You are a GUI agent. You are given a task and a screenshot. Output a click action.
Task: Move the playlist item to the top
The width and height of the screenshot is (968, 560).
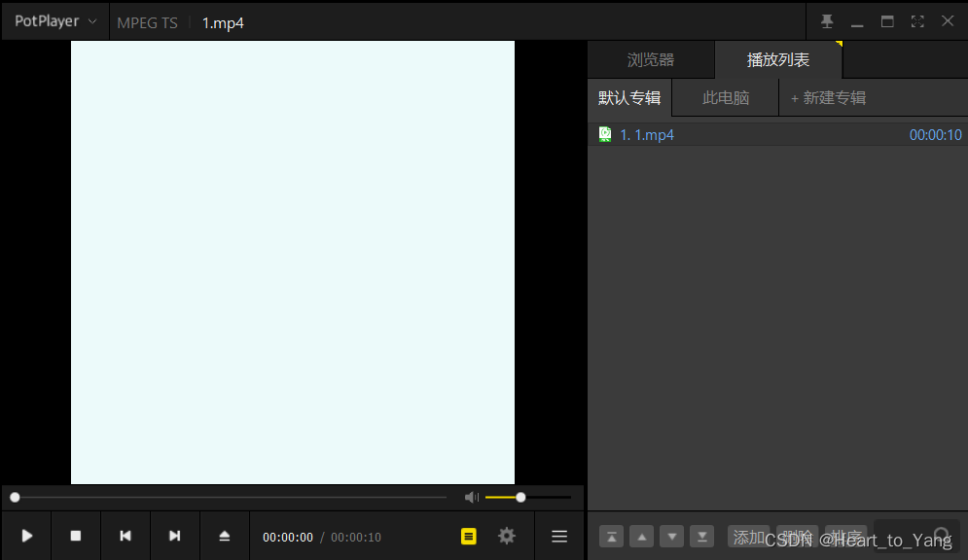(x=611, y=537)
